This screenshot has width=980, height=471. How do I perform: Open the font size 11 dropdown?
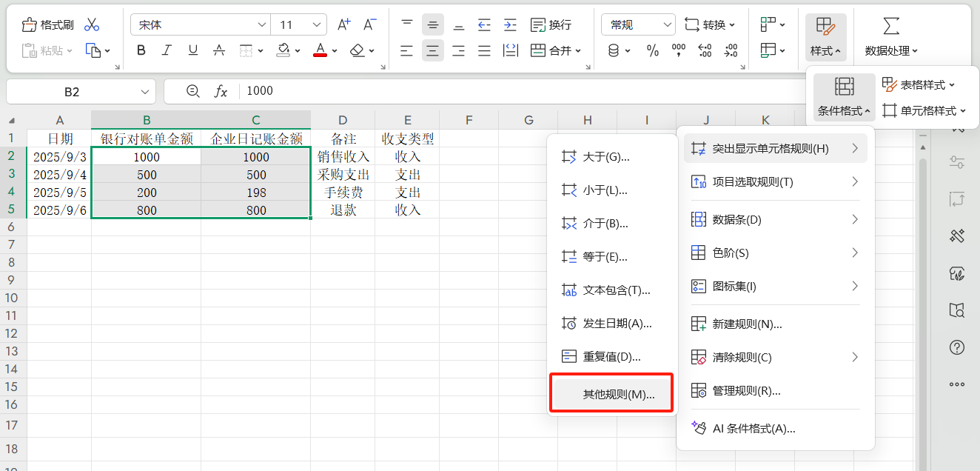(x=318, y=25)
